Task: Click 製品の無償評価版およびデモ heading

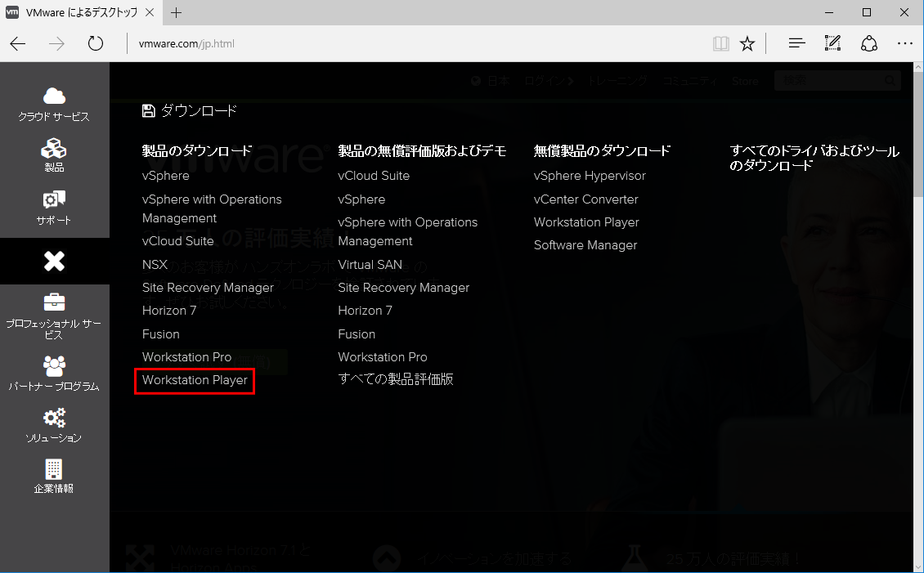Action: pyautogui.click(x=422, y=150)
